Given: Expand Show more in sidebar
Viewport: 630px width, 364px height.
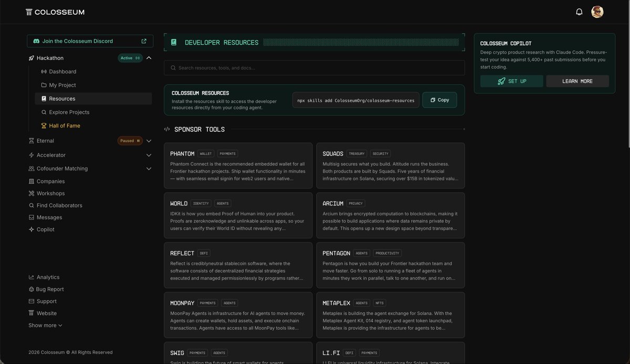Looking at the screenshot, I should [45, 326].
